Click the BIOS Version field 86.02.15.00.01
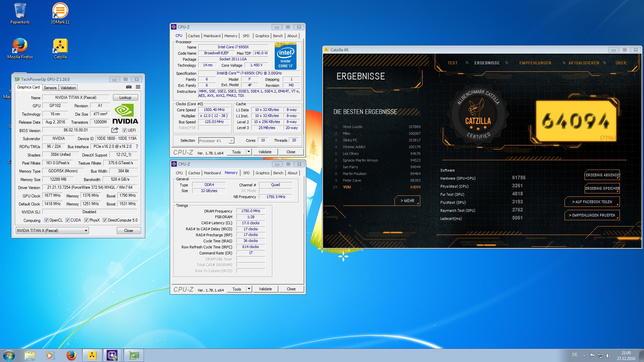Viewport: 644px width, 362px height. pyautogui.click(x=76, y=130)
